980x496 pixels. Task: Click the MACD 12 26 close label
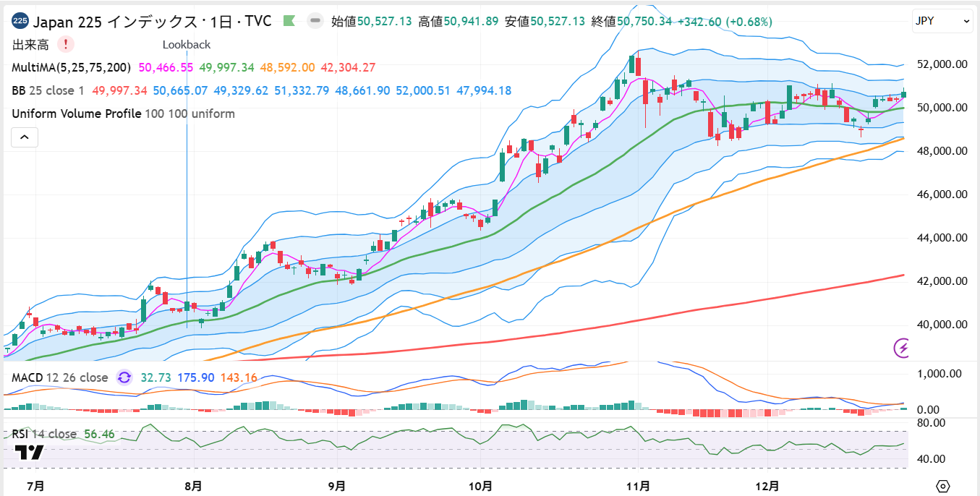pyautogui.click(x=59, y=377)
